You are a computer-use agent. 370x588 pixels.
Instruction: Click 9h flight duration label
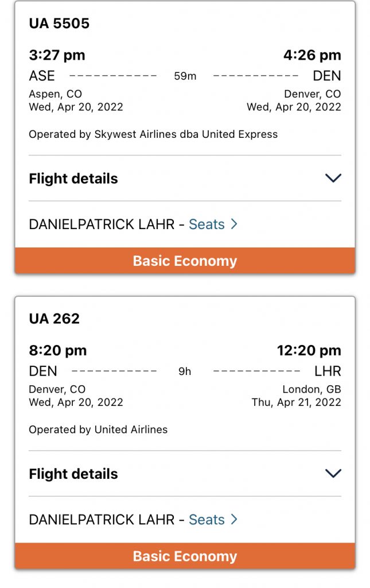click(x=185, y=372)
